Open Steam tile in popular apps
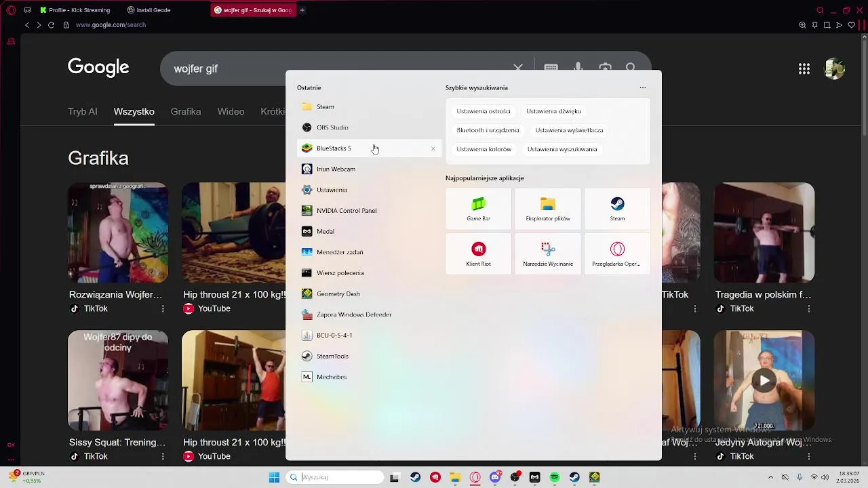The width and height of the screenshot is (868, 488). (617, 209)
